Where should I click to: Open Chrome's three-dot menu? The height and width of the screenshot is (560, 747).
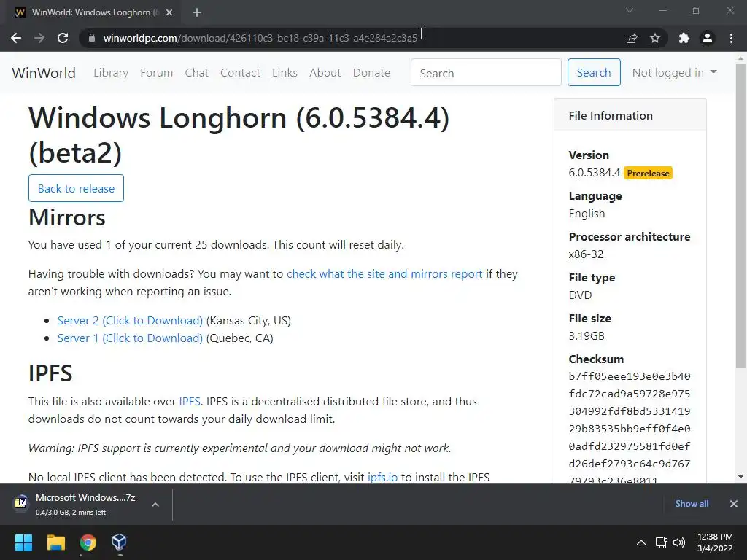click(731, 38)
